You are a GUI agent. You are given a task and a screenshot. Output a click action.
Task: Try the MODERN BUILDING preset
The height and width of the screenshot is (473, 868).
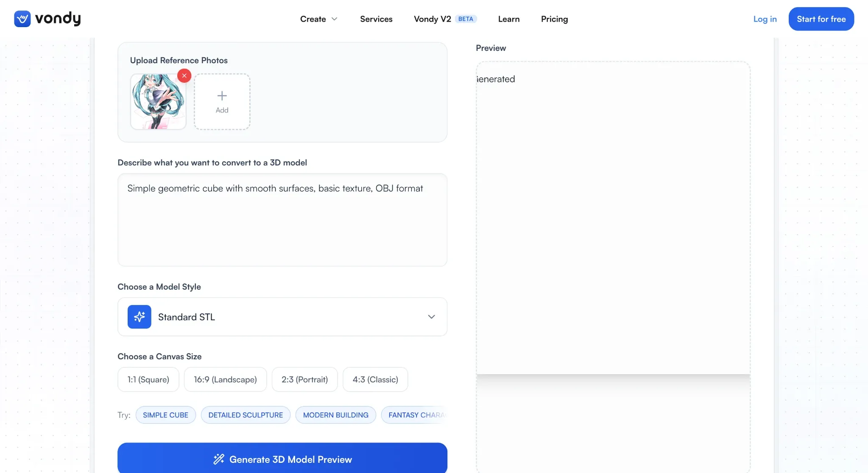click(x=335, y=415)
